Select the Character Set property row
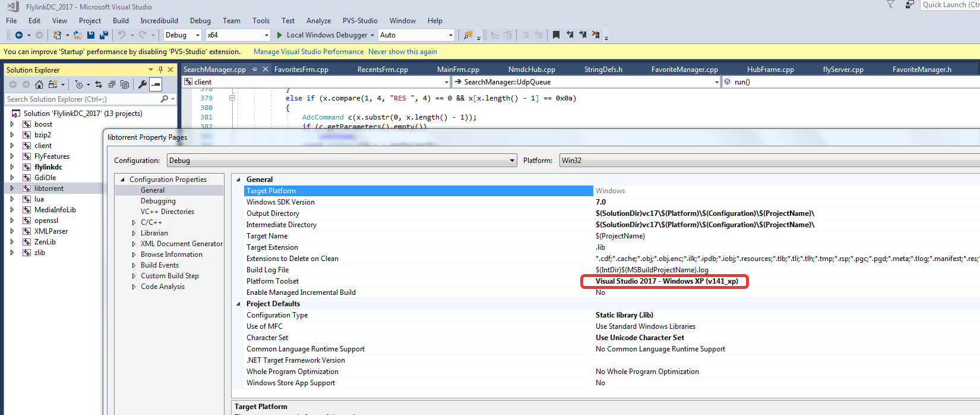This screenshot has height=415, width=980. [612, 338]
